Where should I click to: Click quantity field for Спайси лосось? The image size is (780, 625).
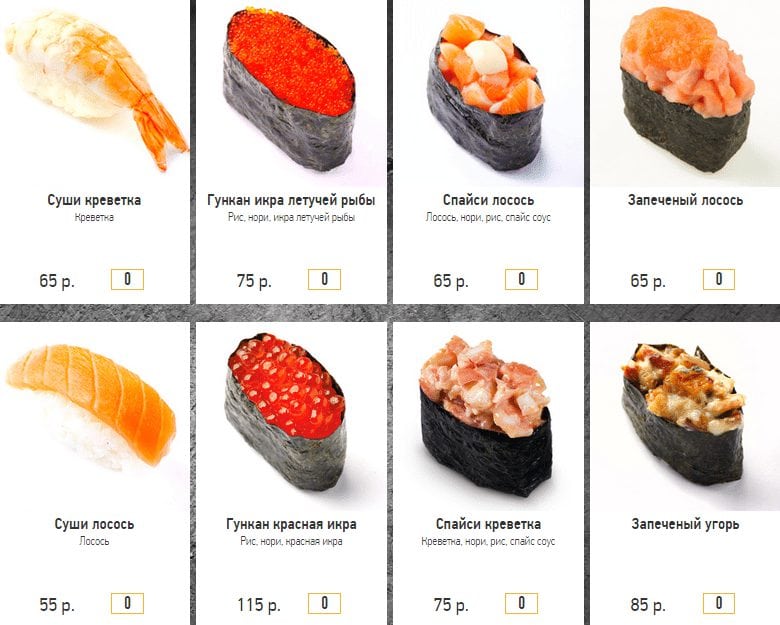[521, 279]
